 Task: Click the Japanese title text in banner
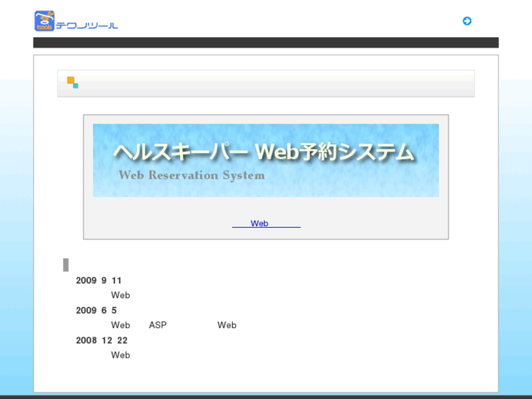pos(263,152)
